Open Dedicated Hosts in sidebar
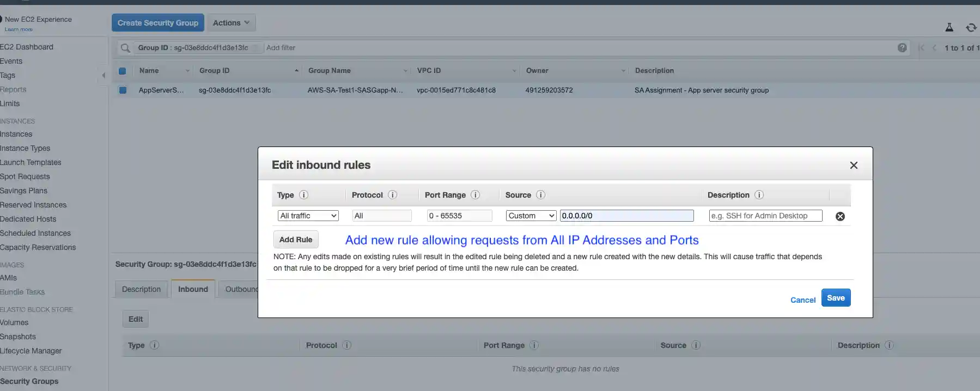The image size is (980, 391). click(28, 219)
